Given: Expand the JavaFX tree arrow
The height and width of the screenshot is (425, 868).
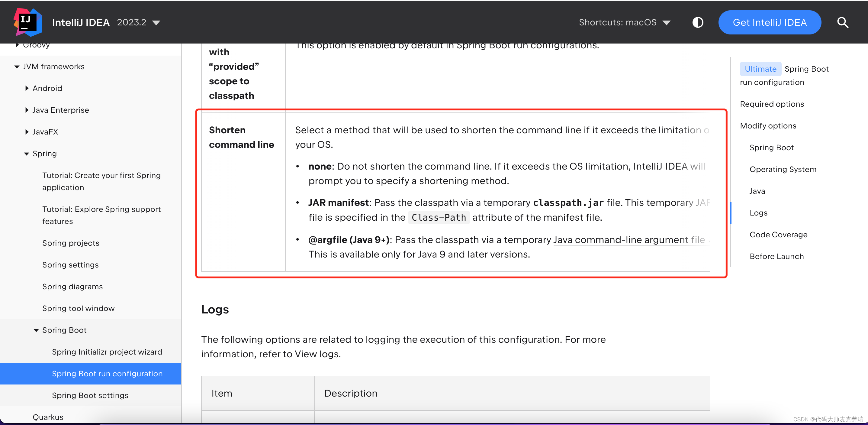Looking at the screenshot, I should pos(27,132).
